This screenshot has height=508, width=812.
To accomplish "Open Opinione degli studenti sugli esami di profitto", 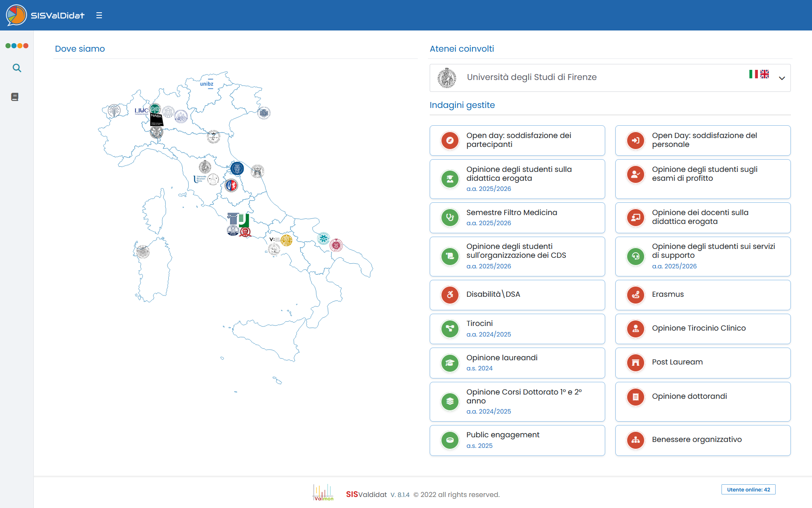I will (x=703, y=179).
